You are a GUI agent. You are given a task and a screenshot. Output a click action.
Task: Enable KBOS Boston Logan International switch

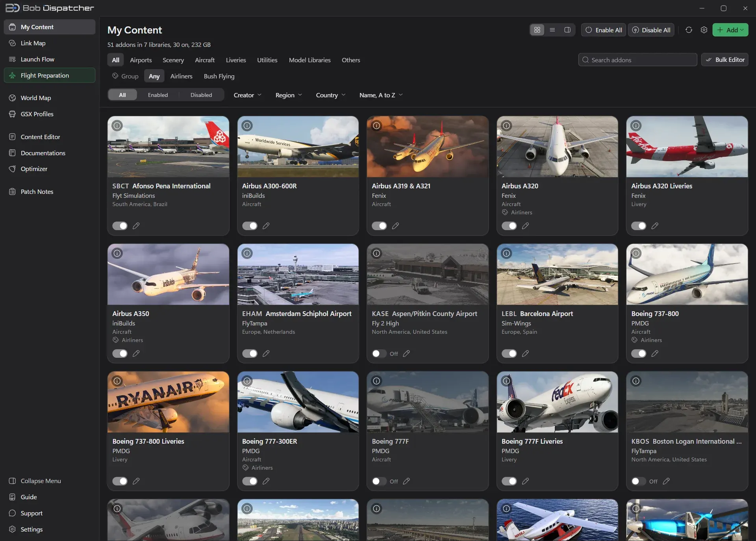[639, 481]
